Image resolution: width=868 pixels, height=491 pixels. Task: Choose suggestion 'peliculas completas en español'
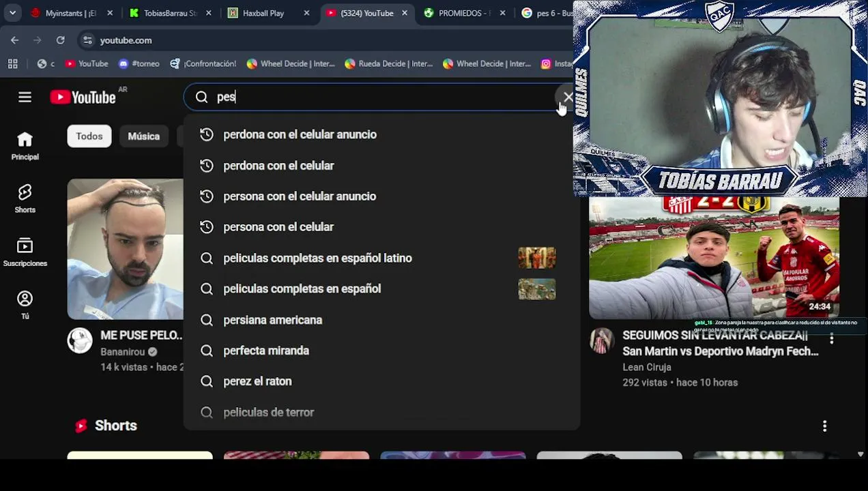381,288
